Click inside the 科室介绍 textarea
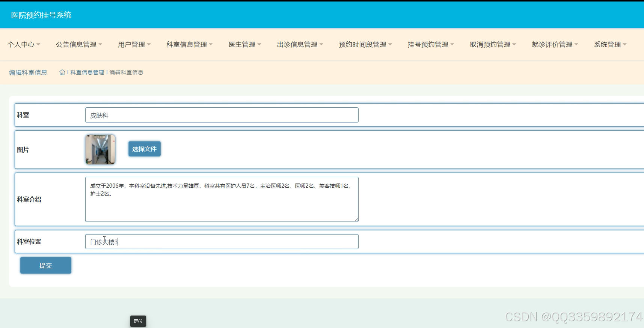 point(222,199)
